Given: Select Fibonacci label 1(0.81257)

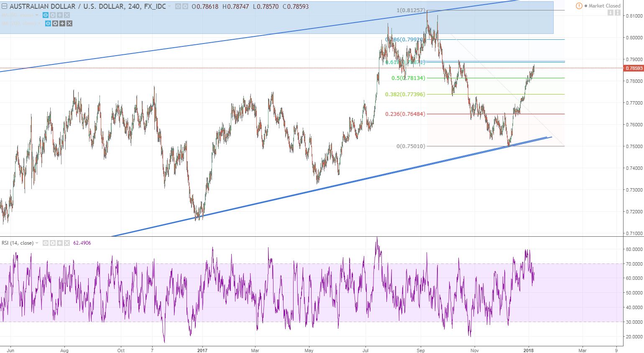Looking at the screenshot, I should [x=411, y=10].
